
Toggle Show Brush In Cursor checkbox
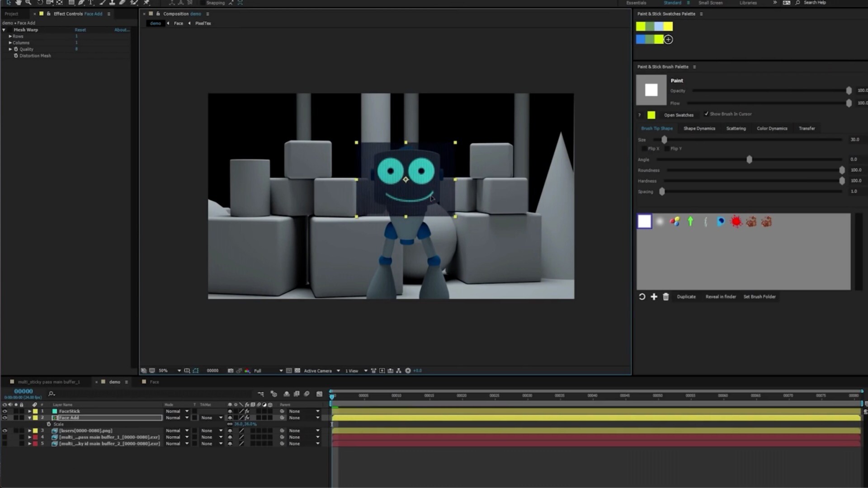706,114
